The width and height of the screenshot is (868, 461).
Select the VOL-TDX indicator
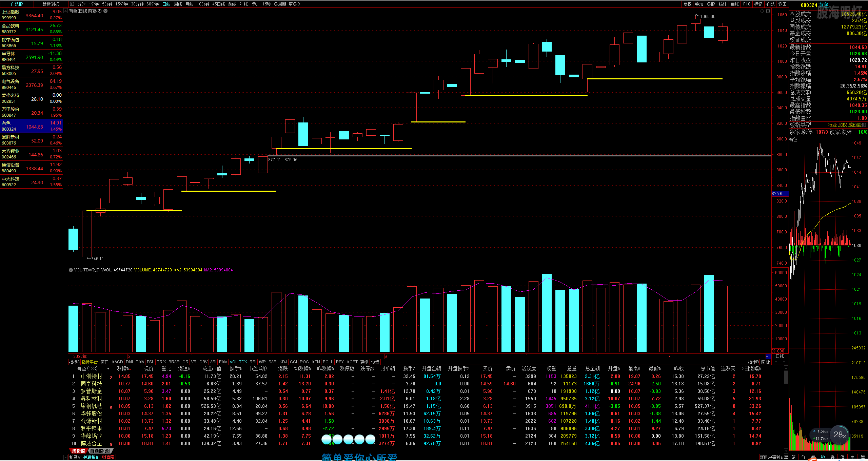pos(238,362)
